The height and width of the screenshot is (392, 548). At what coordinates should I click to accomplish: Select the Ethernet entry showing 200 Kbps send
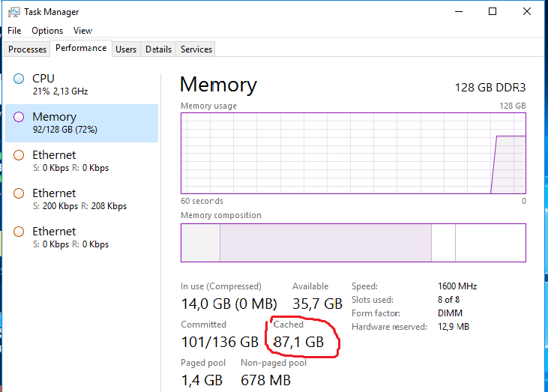[82, 199]
